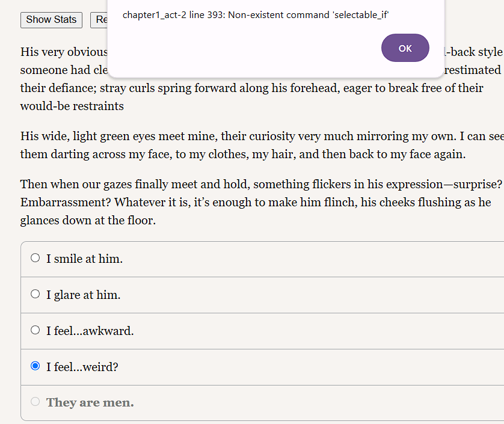The height and width of the screenshot is (424, 504).
Task: Click the greyed-out 'They are men.' radio button
Action: 35,402
